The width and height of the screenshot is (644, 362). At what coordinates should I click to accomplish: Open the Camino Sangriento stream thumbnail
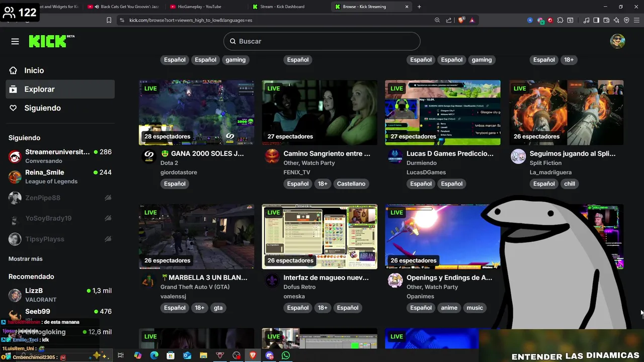(x=319, y=113)
